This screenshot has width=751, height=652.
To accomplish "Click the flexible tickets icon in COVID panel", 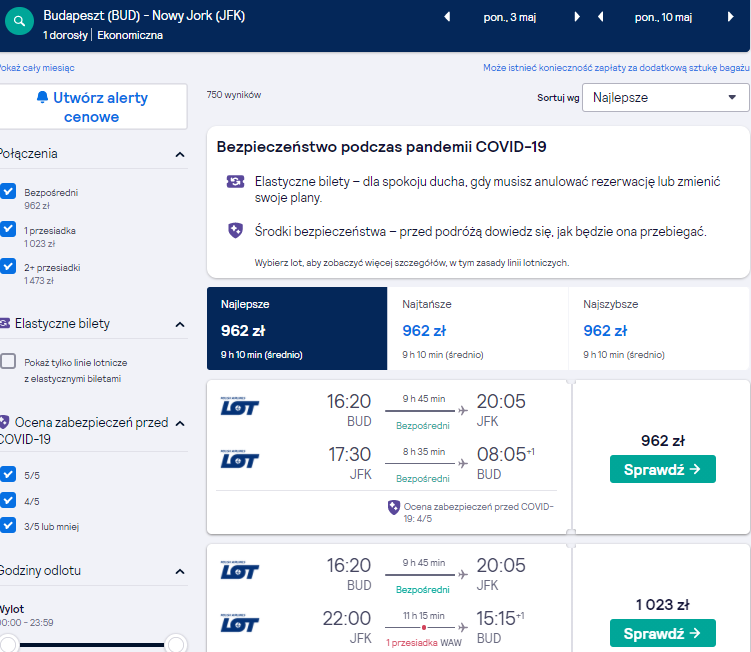I will [x=235, y=182].
